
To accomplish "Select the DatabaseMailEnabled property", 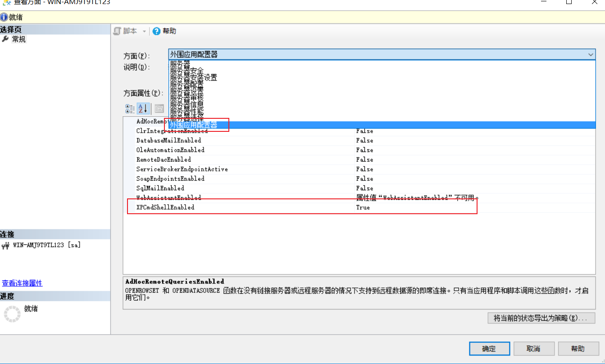I will pyautogui.click(x=168, y=140).
